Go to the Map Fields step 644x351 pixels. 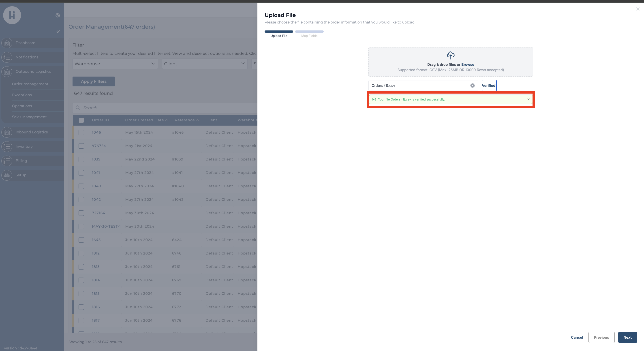pyautogui.click(x=309, y=36)
